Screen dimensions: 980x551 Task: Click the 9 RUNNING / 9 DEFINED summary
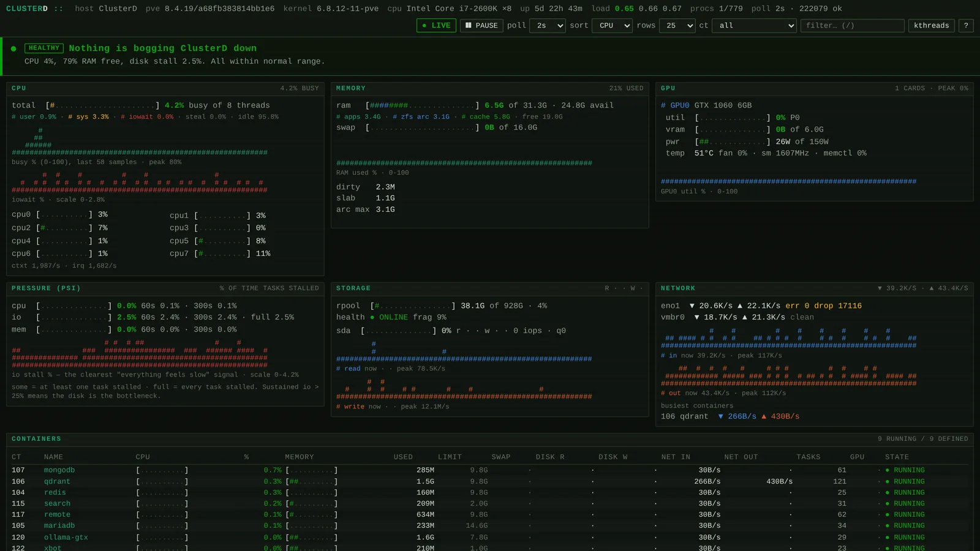[923, 439]
